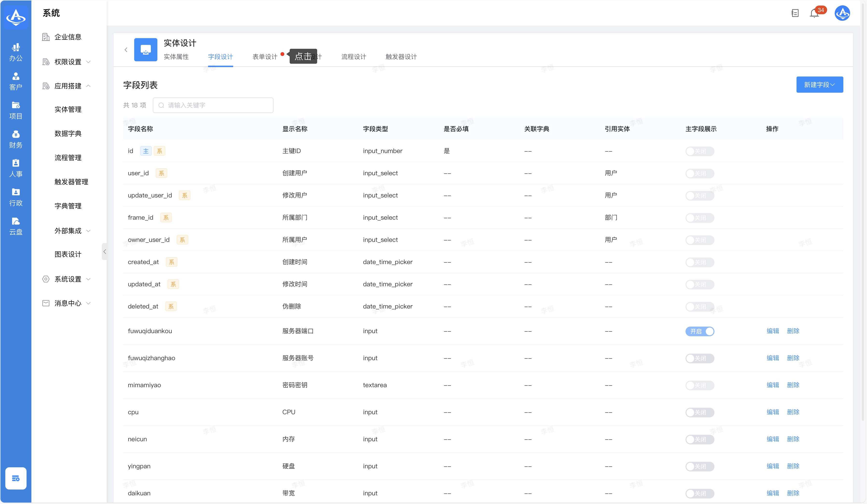The width and height of the screenshot is (867, 504).
Task: Collapse the 应用搭建 menu section
Action: (68, 86)
